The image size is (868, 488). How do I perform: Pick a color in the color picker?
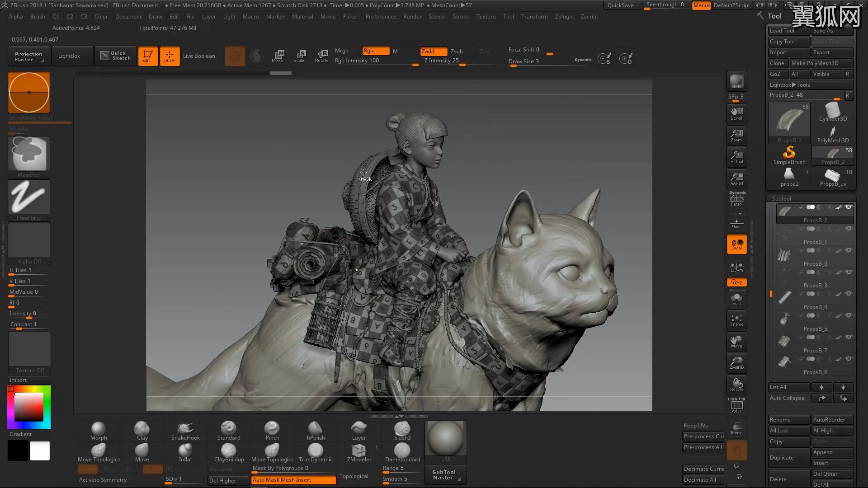(29, 407)
